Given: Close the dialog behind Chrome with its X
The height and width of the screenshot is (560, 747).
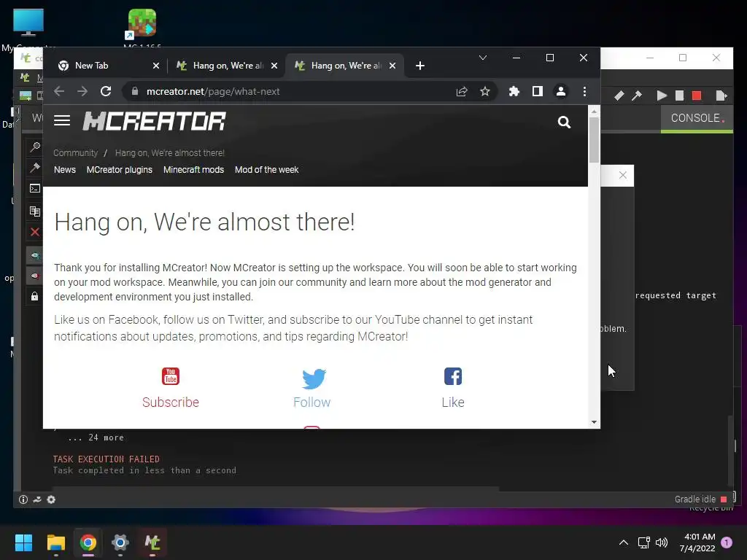Looking at the screenshot, I should pos(623,175).
